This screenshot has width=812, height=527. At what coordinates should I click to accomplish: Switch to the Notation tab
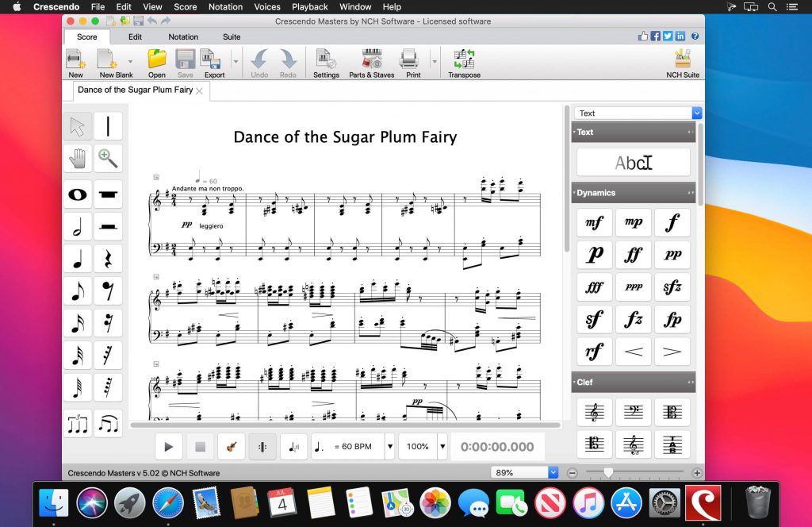[183, 37]
